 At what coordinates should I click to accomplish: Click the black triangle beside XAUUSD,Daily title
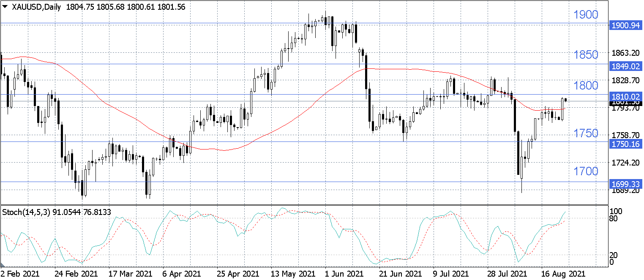(5, 7)
